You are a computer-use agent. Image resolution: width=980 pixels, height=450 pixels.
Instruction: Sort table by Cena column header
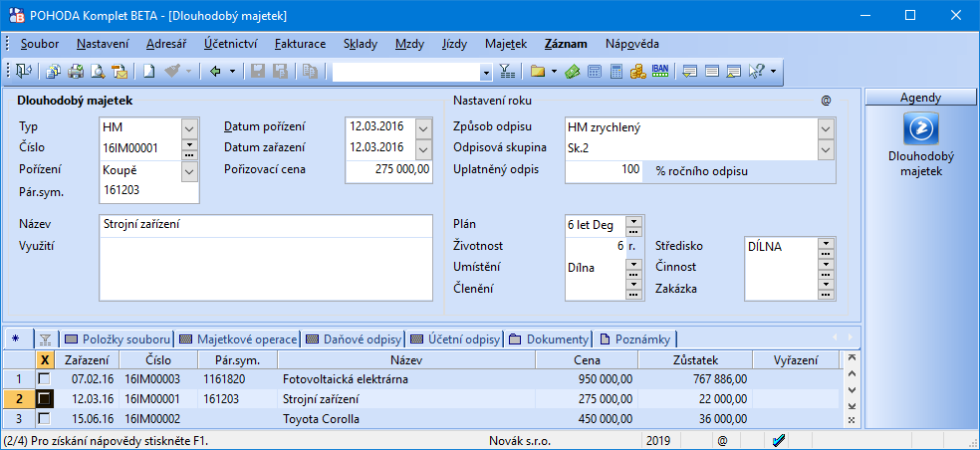click(587, 360)
